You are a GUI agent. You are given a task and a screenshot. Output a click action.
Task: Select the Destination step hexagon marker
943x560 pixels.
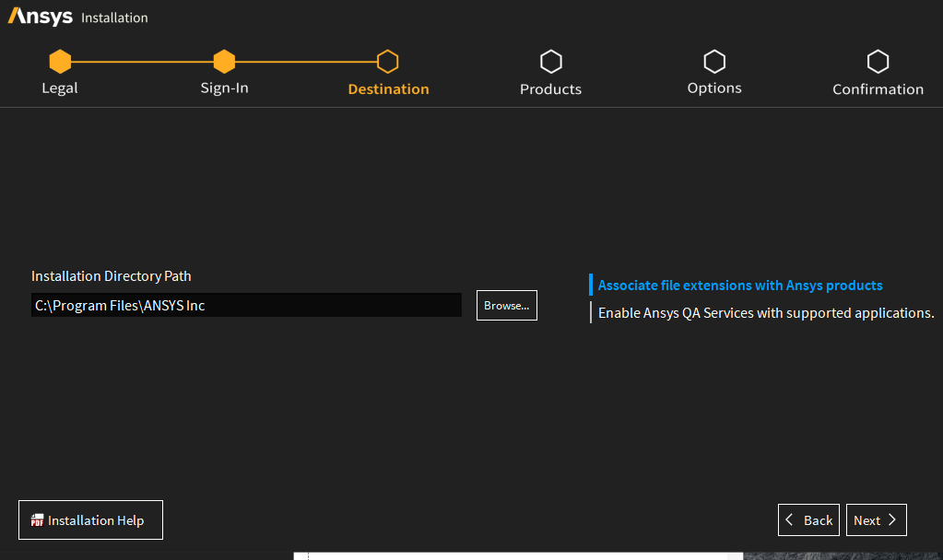(388, 62)
